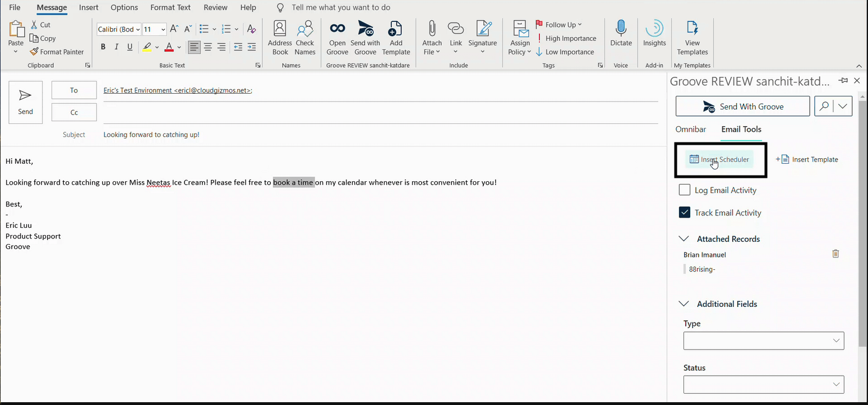Switch to the Omnibar tab
The width and height of the screenshot is (868, 405).
click(x=690, y=129)
